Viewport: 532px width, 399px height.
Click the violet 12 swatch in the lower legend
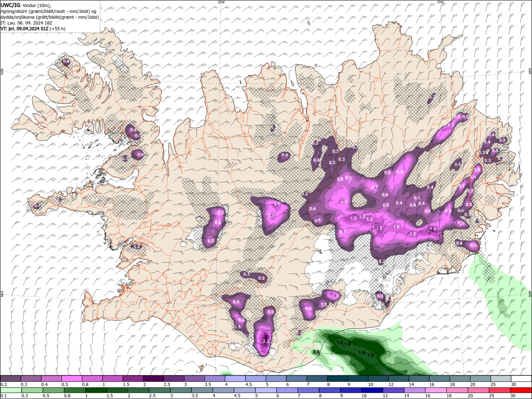pyautogui.click(x=393, y=390)
